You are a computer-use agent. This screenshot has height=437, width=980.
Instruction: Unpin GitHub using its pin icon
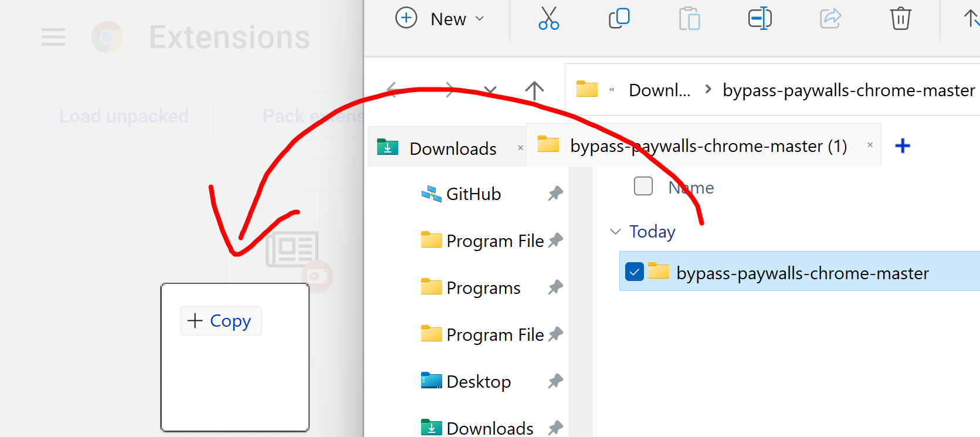[555, 194]
